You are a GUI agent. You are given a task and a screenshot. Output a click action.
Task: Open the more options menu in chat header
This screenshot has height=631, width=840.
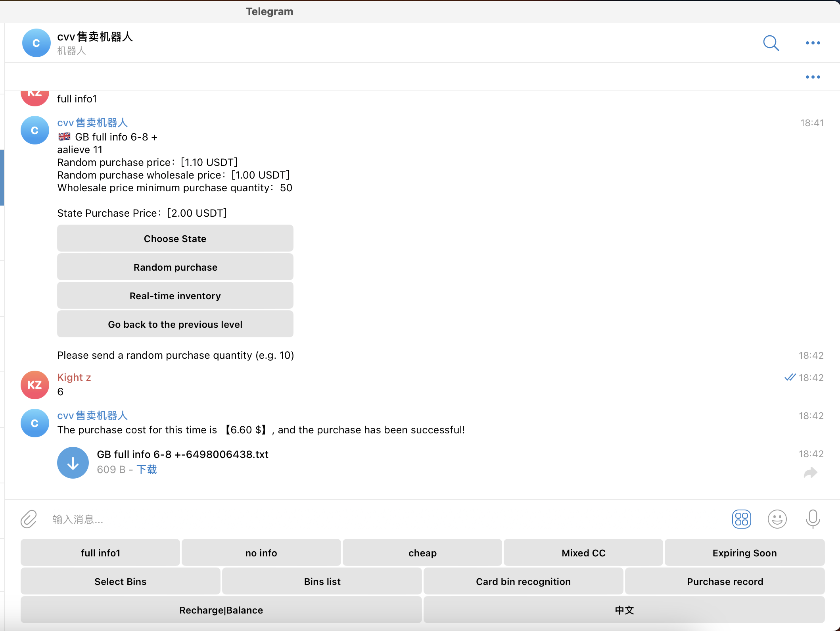point(813,43)
